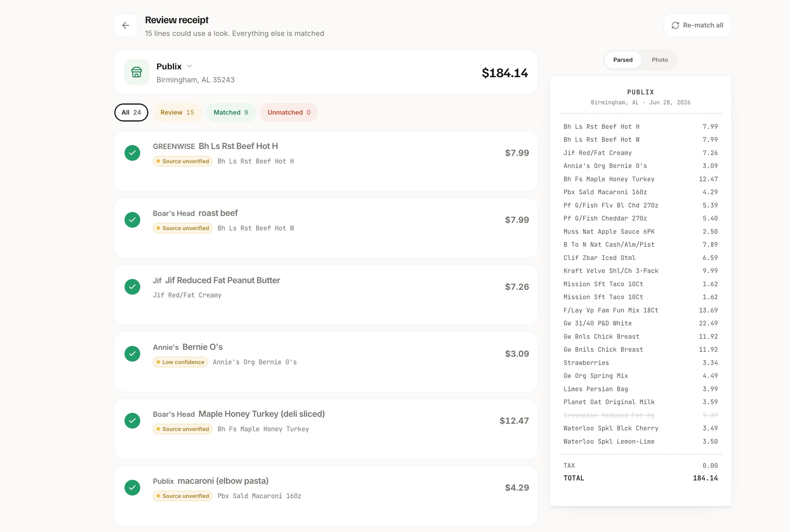Click the $12.47 price on Maple Honey Turkey
The width and height of the screenshot is (790, 532).
(514, 421)
